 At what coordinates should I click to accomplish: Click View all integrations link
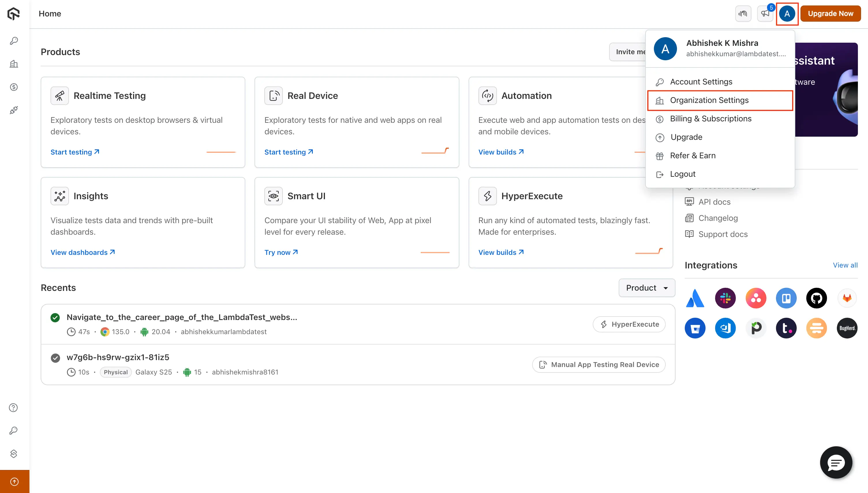tap(845, 265)
